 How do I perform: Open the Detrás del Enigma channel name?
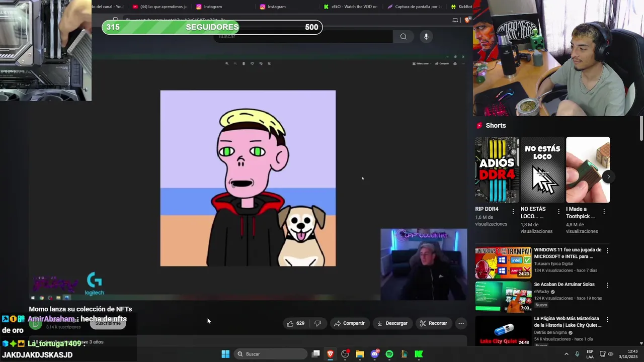(550, 332)
